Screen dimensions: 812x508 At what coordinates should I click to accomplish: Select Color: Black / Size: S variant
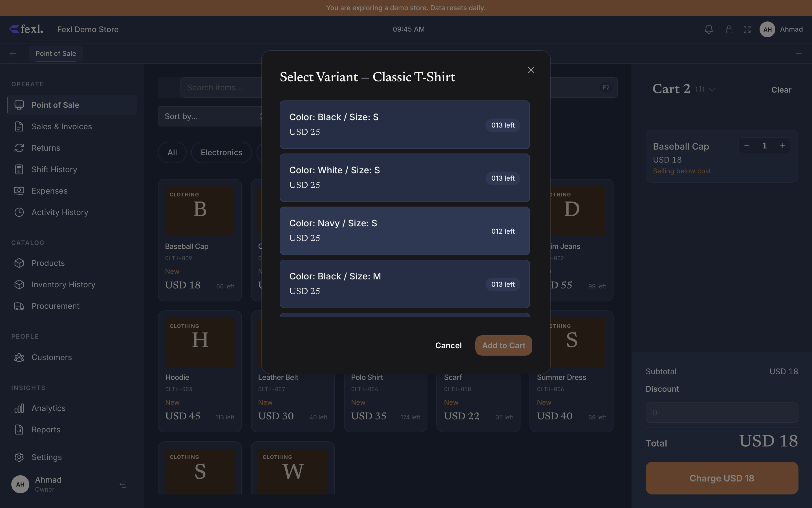point(405,125)
